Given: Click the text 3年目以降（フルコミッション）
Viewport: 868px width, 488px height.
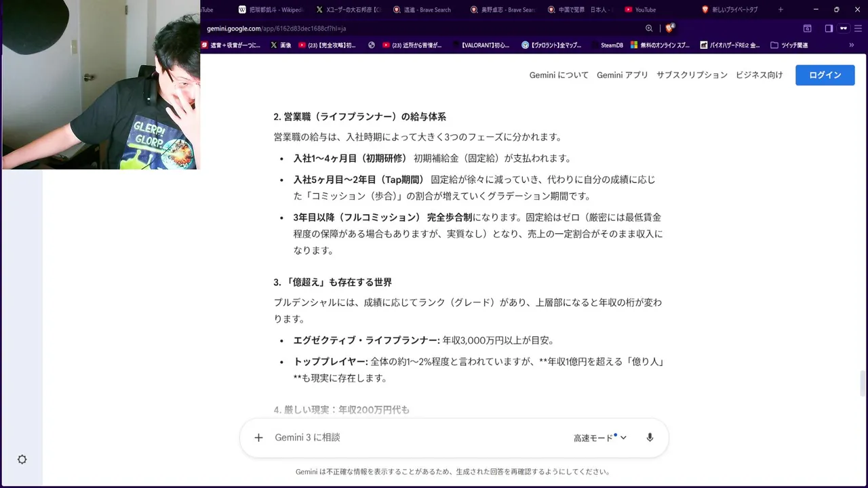Looking at the screenshot, I should coord(357,218).
